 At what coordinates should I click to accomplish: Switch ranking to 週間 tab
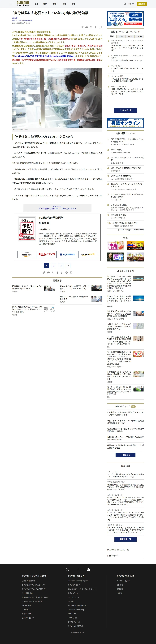pos(130,36)
